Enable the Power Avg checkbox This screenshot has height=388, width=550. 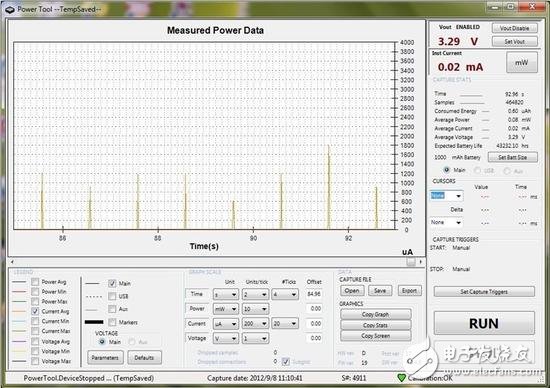click(x=35, y=282)
